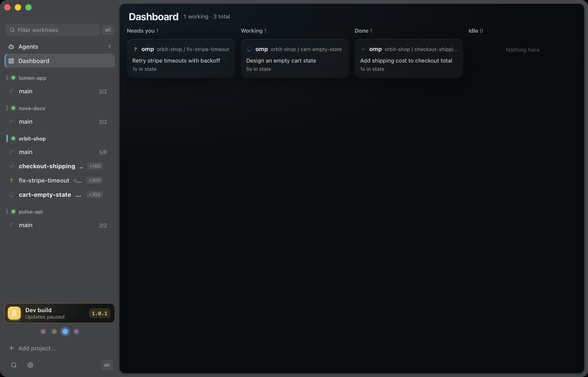This screenshot has width=588, height=377.
Task: Click the question mark beside fix-stripe-timeout in the sidebar
Action: (11, 180)
